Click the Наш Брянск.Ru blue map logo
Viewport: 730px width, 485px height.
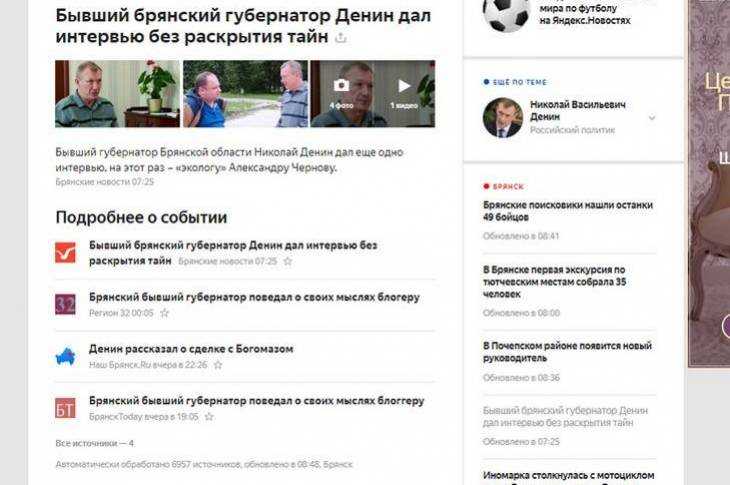tap(65, 357)
